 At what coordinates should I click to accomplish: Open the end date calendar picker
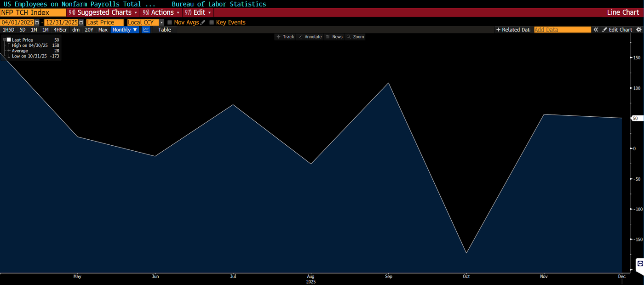[x=81, y=22]
